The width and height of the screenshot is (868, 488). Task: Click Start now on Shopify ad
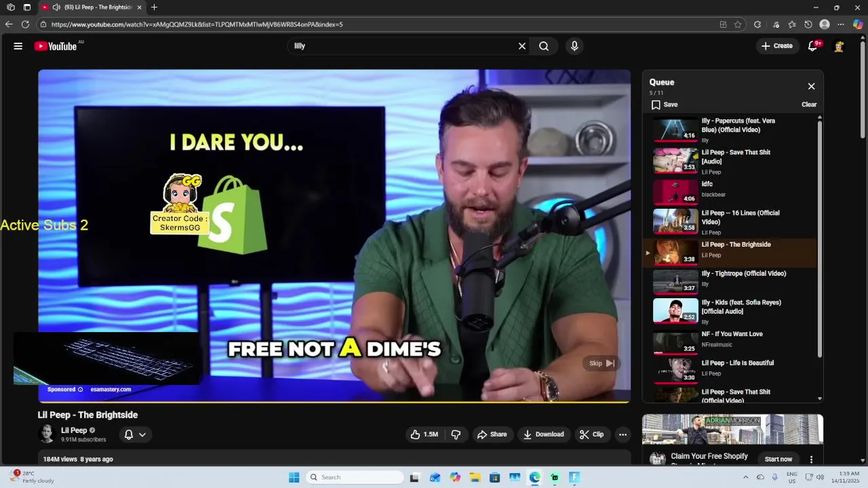pos(778,459)
